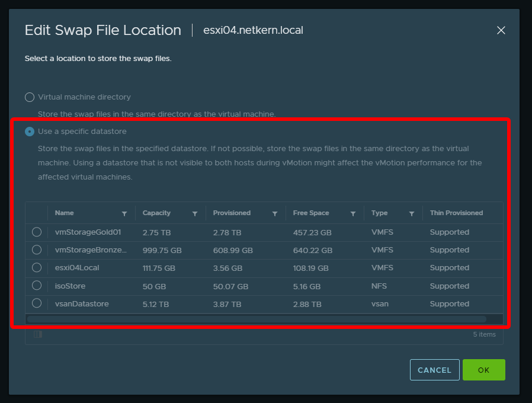The image size is (532, 403).
Task: Click the isoStore name cell
Action: tap(70, 286)
